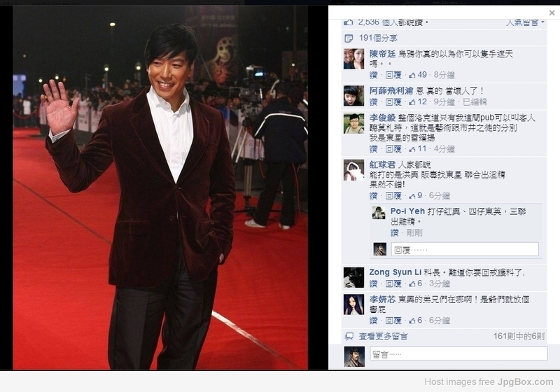Reply to 阿薛飛利浦's comment
This screenshot has height=392, width=560.
[393, 102]
